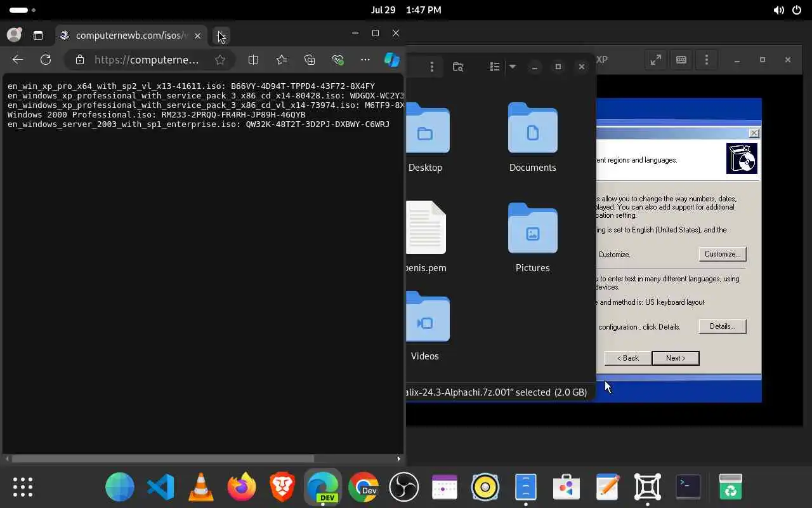Close the computernewb.com tab
This screenshot has height=508, width=812.
click(x=197, y=36)
